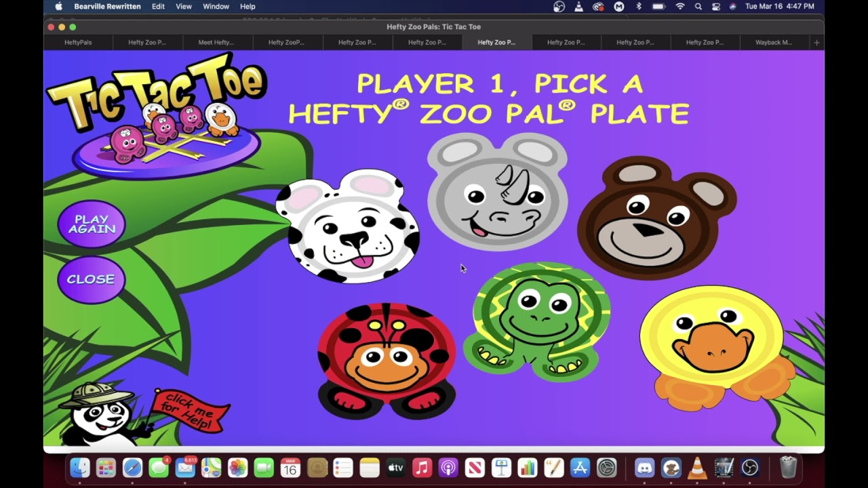Open Messages in the Dock
Viewport: 868px width, 488px height.
(159, 467)
